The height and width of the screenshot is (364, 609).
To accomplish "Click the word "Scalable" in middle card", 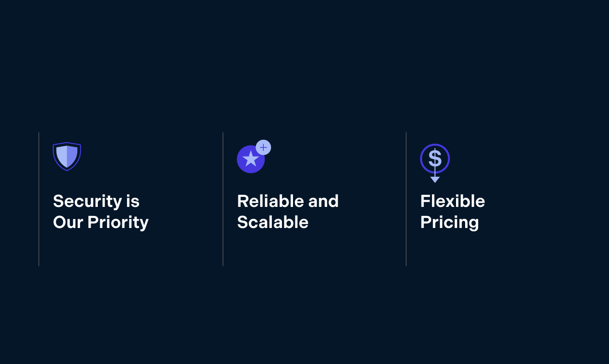I will click(273, 222).
